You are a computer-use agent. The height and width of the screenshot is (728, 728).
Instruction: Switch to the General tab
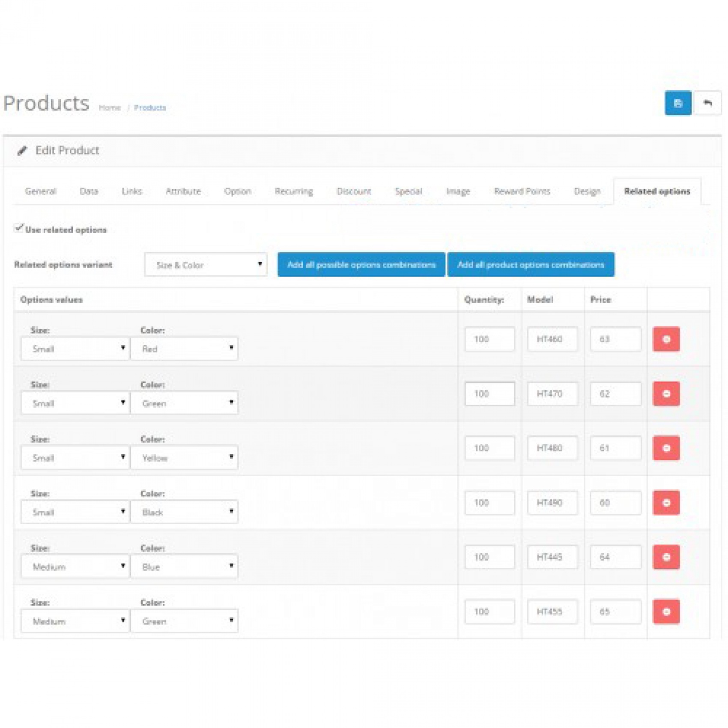pos(41,191)
